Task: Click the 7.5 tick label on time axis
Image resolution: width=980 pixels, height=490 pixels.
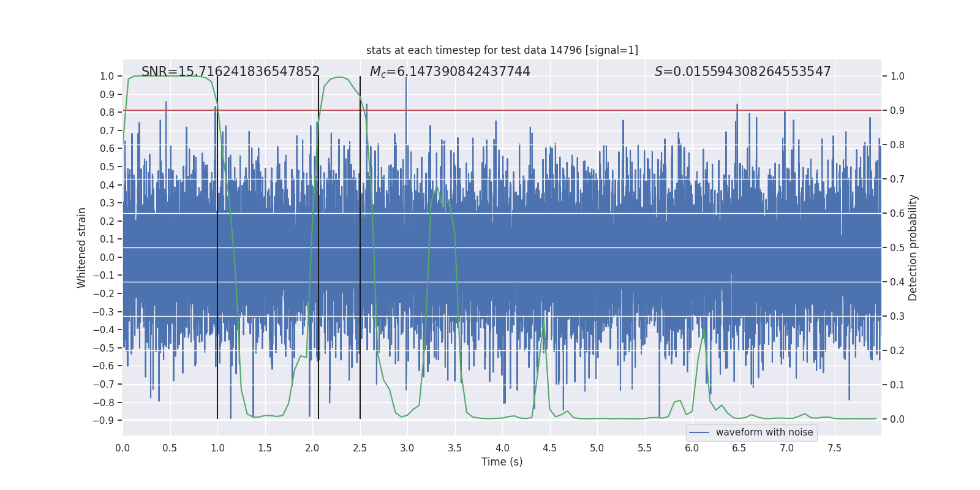Action: [834, 448]
